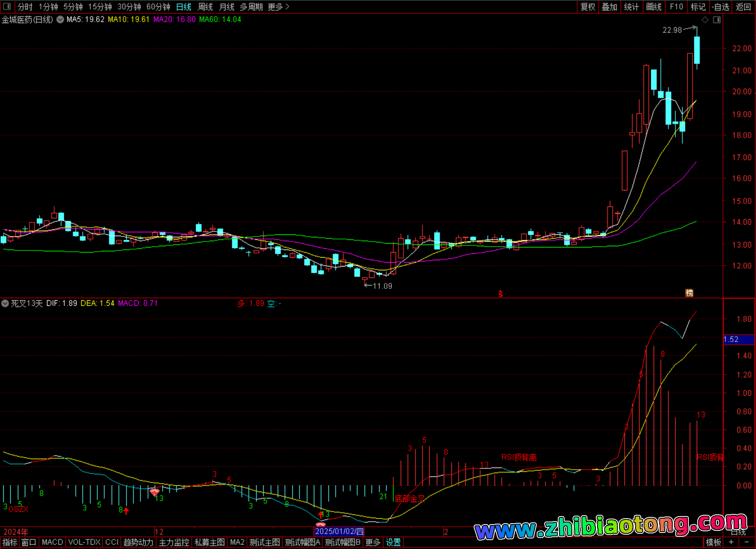
Task: Toggle the right panel icon beside diamond
Action: [717, 20]
